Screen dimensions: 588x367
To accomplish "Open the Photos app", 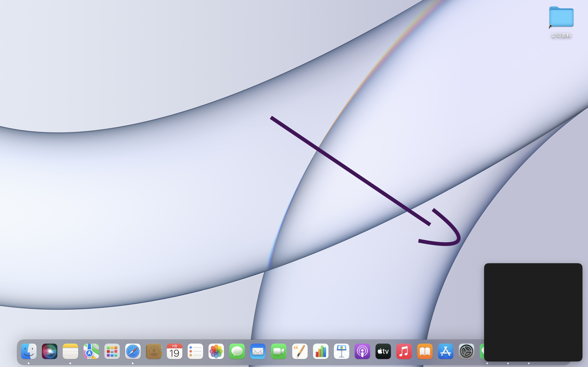I will pyautogui.click(x=216, y=351).
